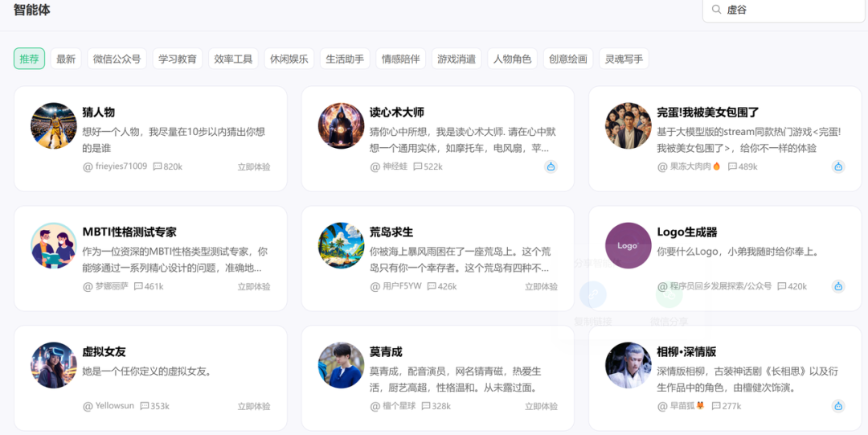Click the robot icon on 相柳•深情版 card

(838, 406)
